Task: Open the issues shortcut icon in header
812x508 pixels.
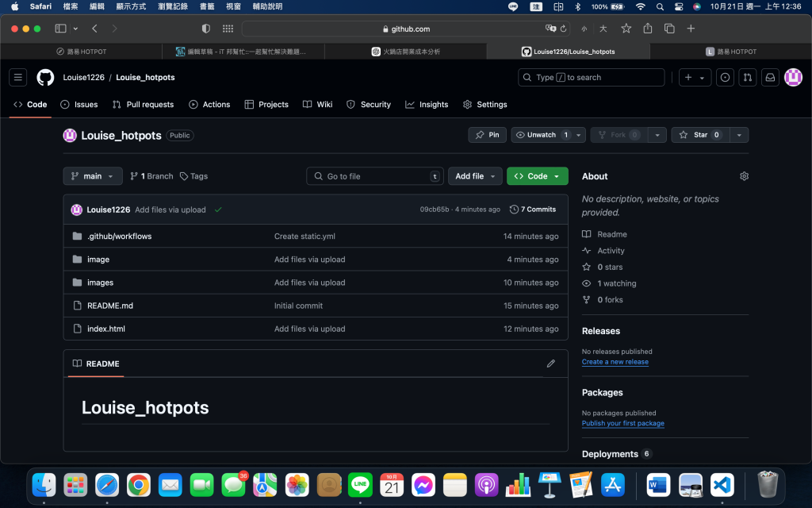Action: pos(725,77)
